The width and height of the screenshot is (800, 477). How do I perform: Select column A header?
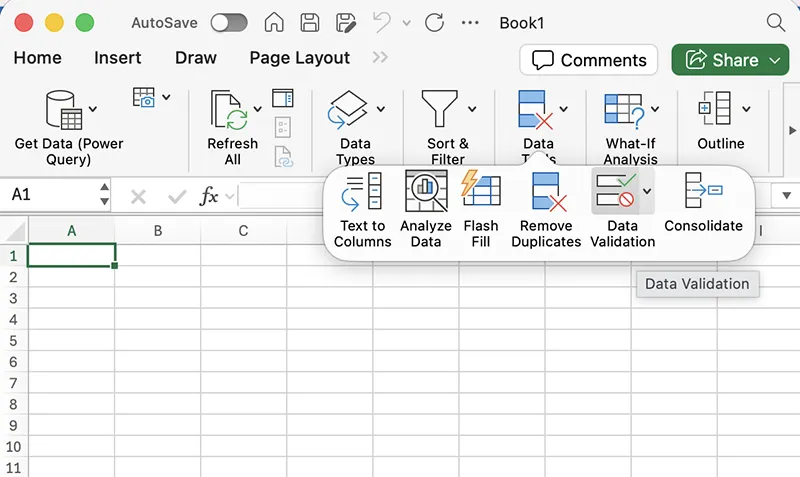71,231
